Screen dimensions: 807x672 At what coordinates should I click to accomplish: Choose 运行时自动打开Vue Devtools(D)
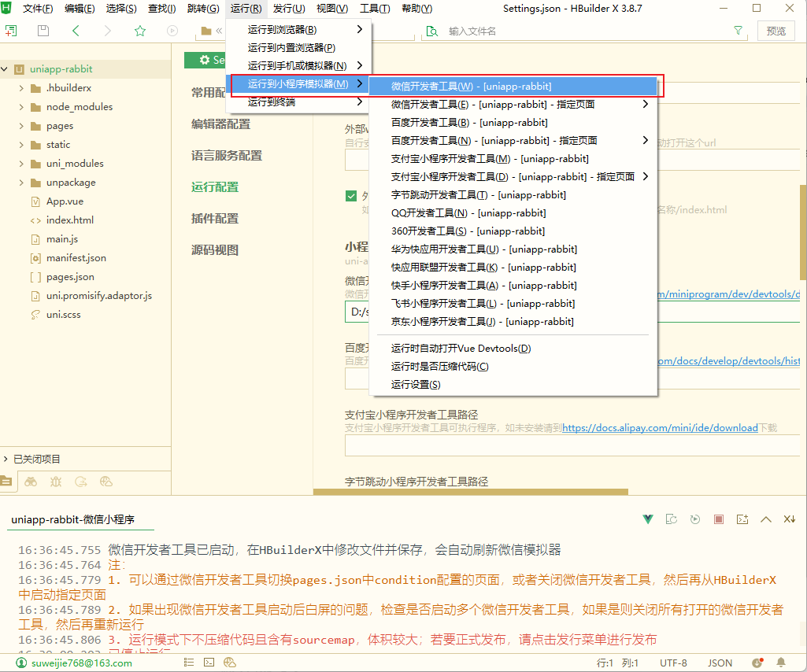(x=513, y=349)
